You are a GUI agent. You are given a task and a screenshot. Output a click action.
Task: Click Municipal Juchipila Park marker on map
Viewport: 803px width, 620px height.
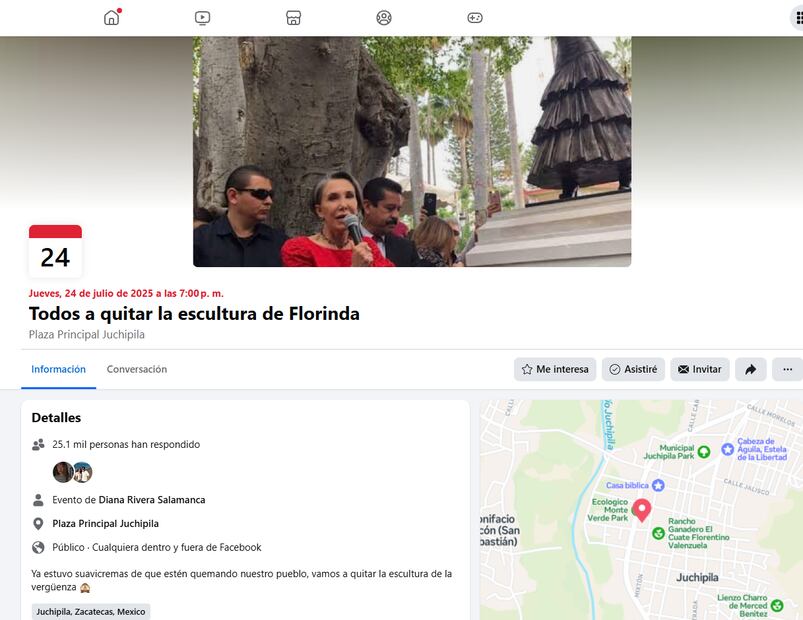[703, 452]
